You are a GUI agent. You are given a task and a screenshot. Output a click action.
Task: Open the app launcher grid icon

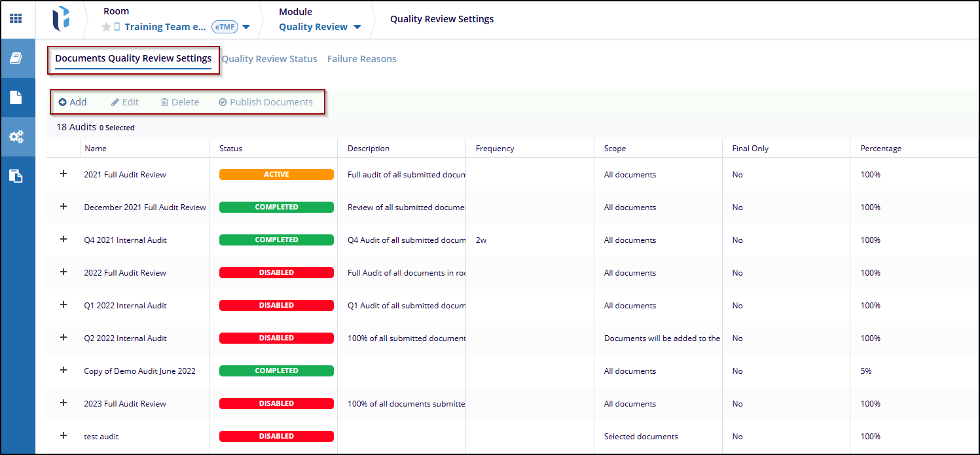(x=16, y=18)
